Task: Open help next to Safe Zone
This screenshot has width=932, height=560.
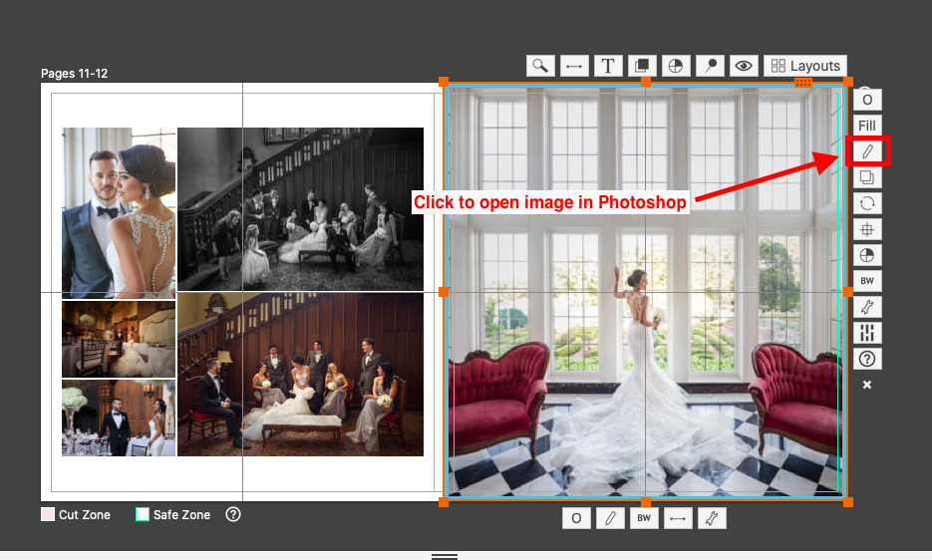Action: 233,515
